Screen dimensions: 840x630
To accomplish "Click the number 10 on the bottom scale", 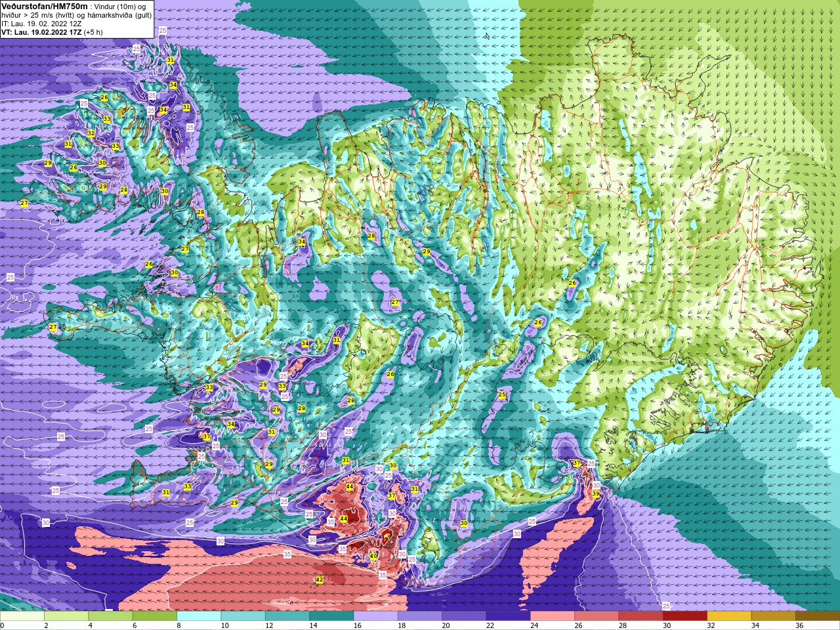I will (x=224, y=625).
